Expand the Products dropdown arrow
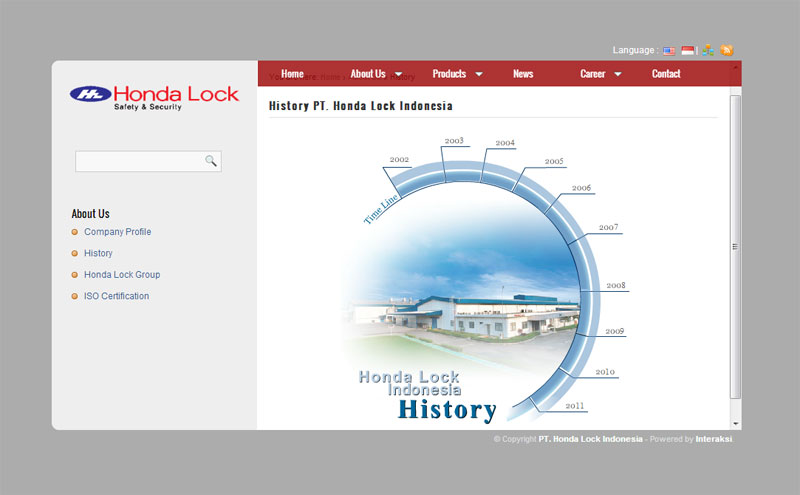Viewport: 800px width, 495px height. point(479,75)
